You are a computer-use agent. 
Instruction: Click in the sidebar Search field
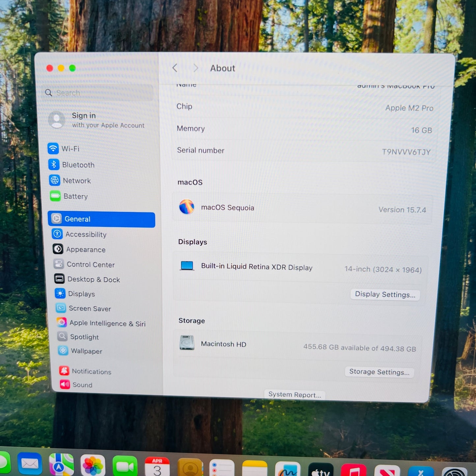99,93
